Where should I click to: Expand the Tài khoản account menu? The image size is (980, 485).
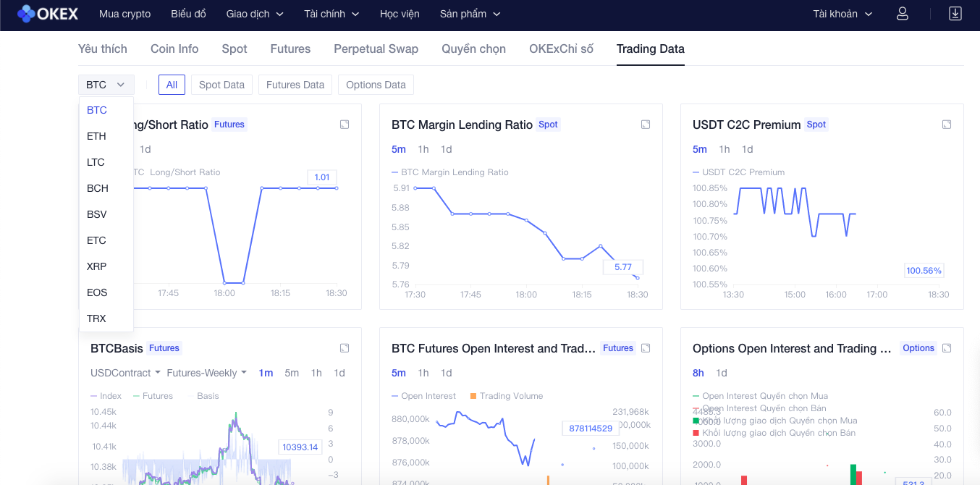[842, 14]
